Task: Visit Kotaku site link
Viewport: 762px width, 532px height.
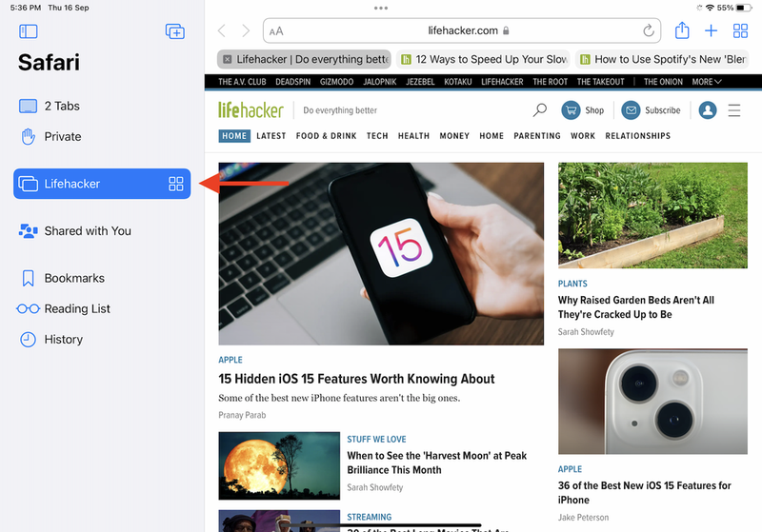Action: point(458,82)
